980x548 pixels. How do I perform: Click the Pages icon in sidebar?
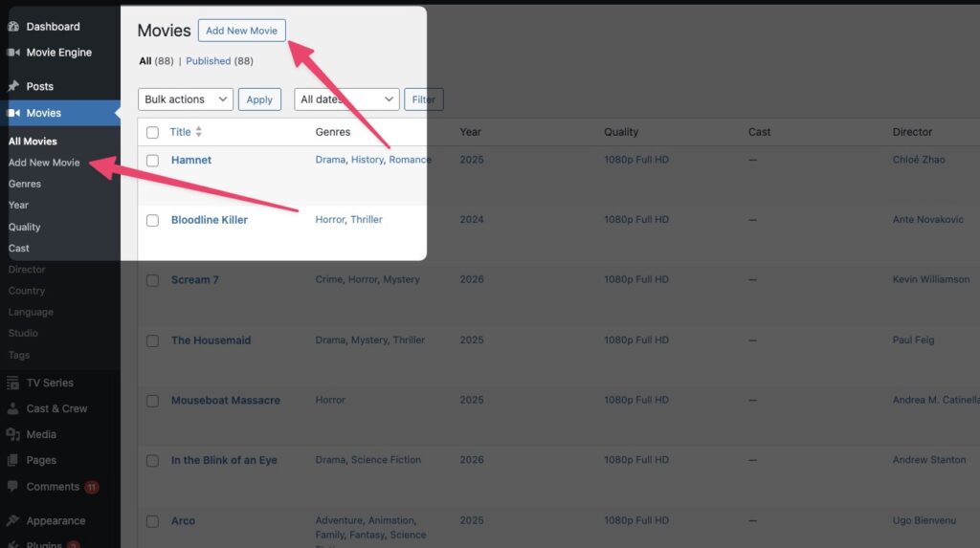click(13, 460)
